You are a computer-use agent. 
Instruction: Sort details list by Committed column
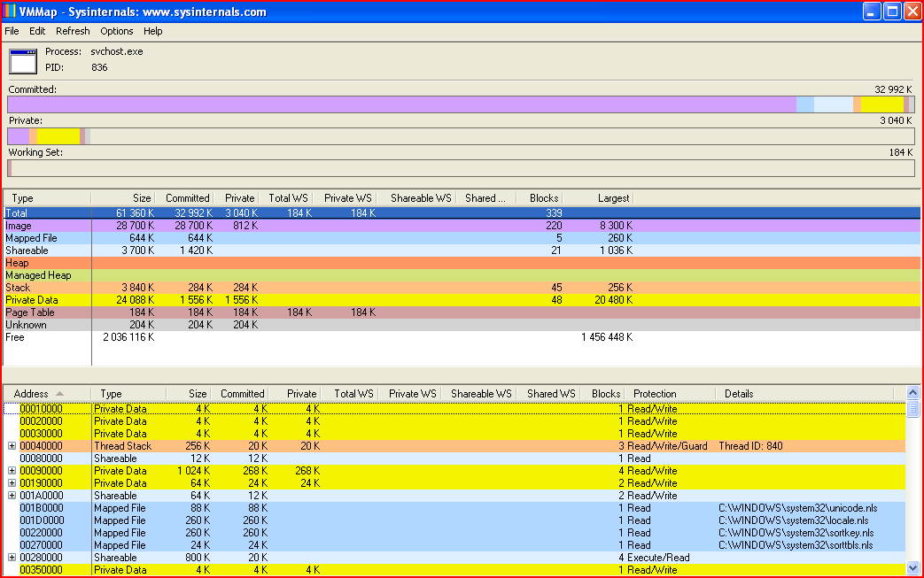point(242,394)
